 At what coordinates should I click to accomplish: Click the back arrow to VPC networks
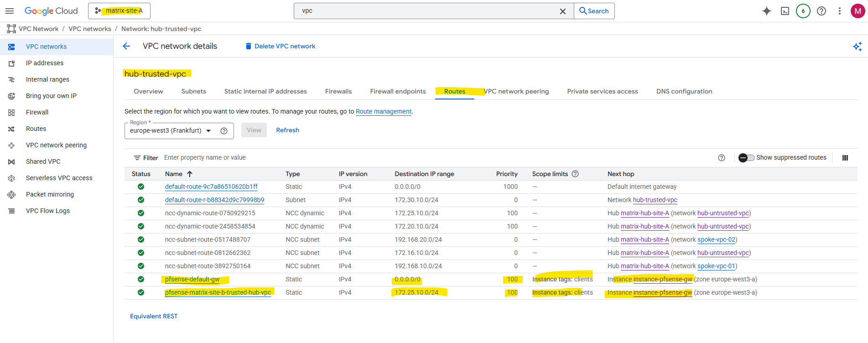click(127, 46)
